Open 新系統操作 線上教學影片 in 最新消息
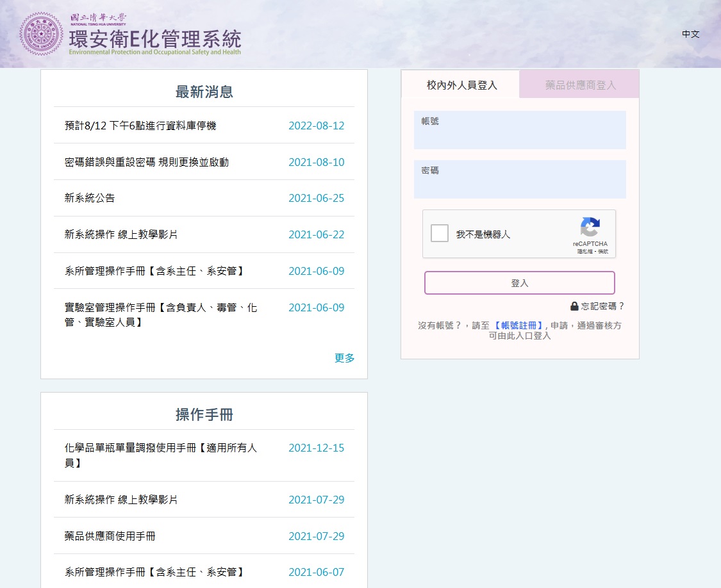This screenshot has width=721, height=588. tap(121, 234)
